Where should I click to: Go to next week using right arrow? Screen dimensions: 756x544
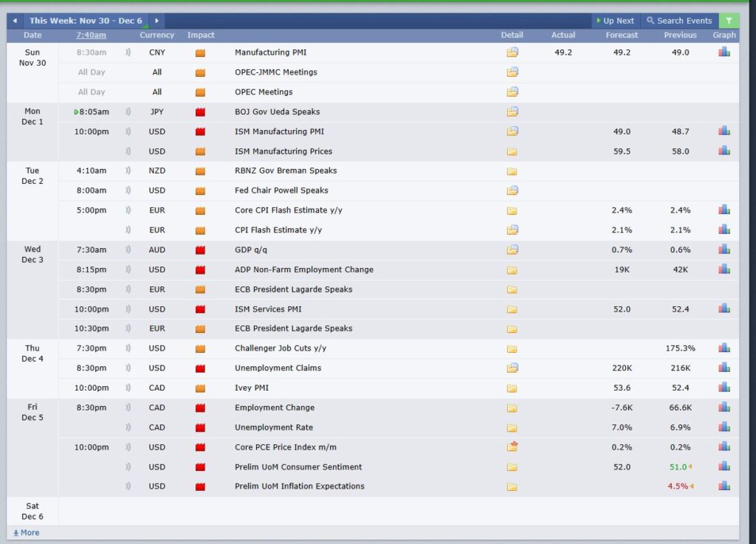(x=156, y=21)
